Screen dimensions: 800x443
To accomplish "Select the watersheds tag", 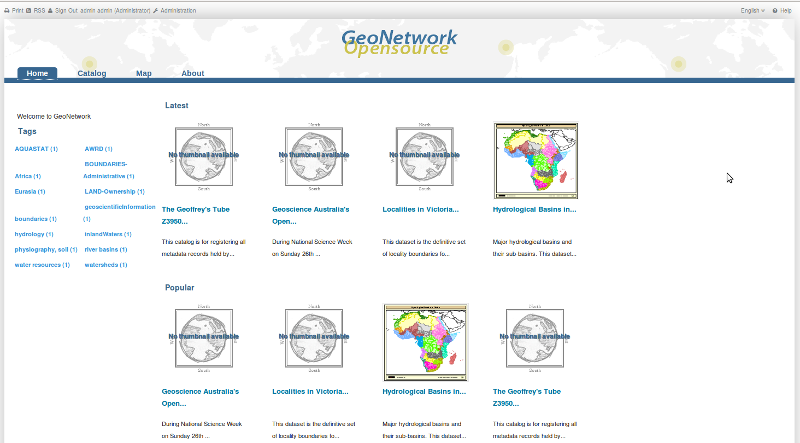I will tap(106, 264).
